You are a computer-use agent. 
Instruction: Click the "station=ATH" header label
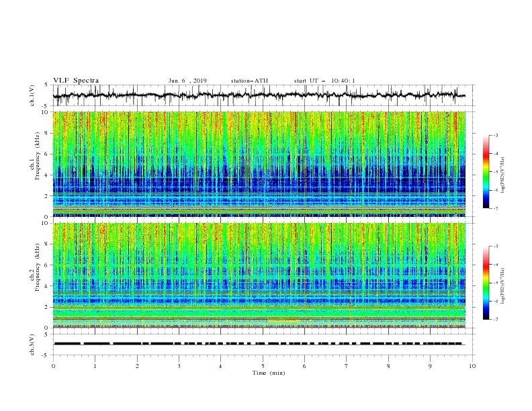[249, 81]
